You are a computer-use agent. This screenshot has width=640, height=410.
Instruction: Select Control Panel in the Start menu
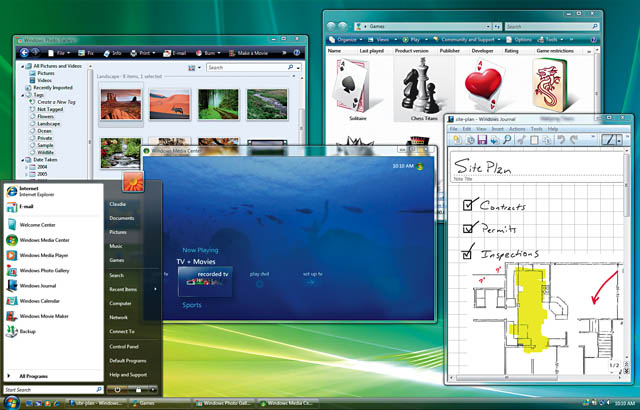click(125, 346)
